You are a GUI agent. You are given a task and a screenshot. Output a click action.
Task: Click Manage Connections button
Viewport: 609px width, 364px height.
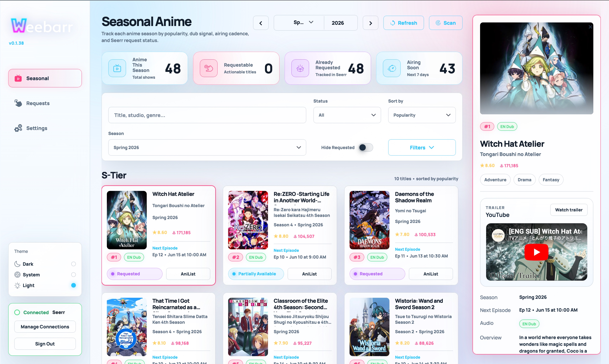click(x=45, y=327)
